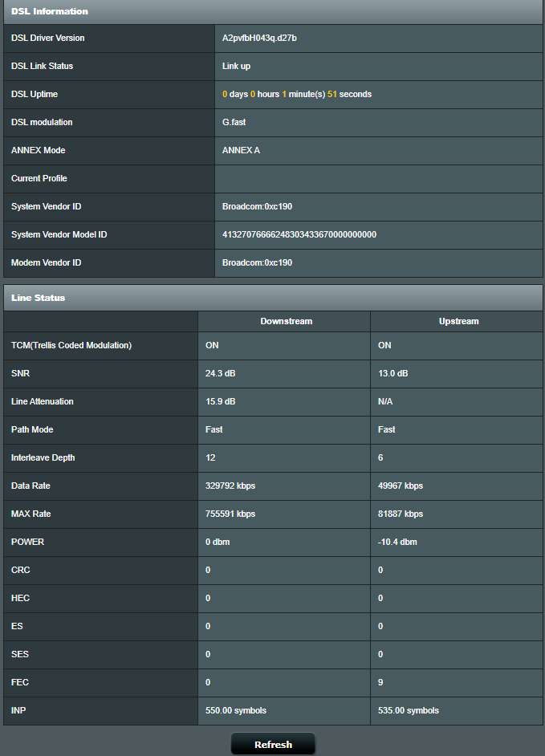This screenshot has height=756, width=545.
Task: Click the Refresh button
Action: (x=273, y=744)
